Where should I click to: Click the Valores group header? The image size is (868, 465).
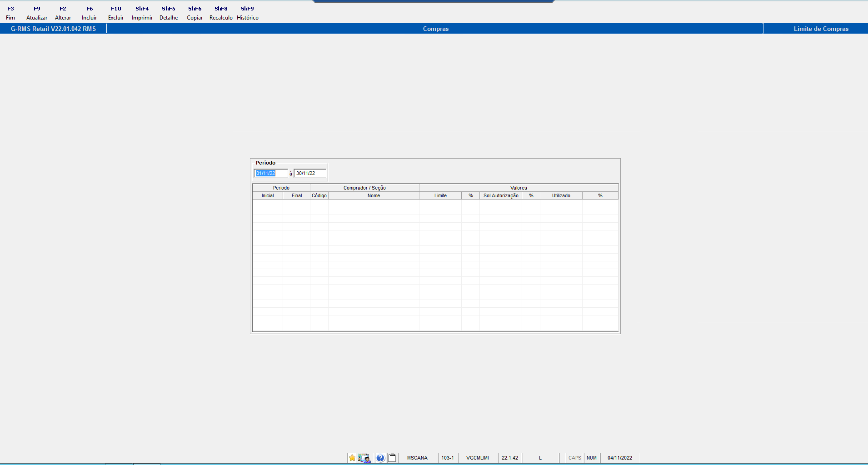tap(519, 188)
